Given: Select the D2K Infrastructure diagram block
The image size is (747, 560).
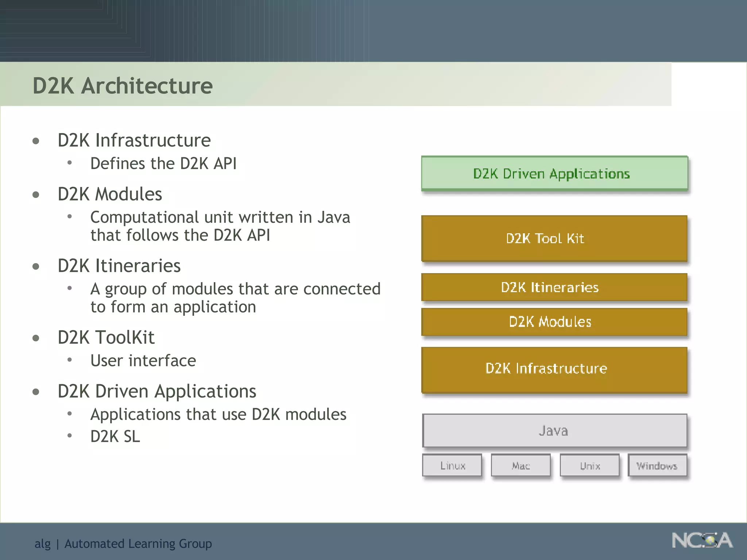Looking at the screenshot, I should tap(554, 369).
